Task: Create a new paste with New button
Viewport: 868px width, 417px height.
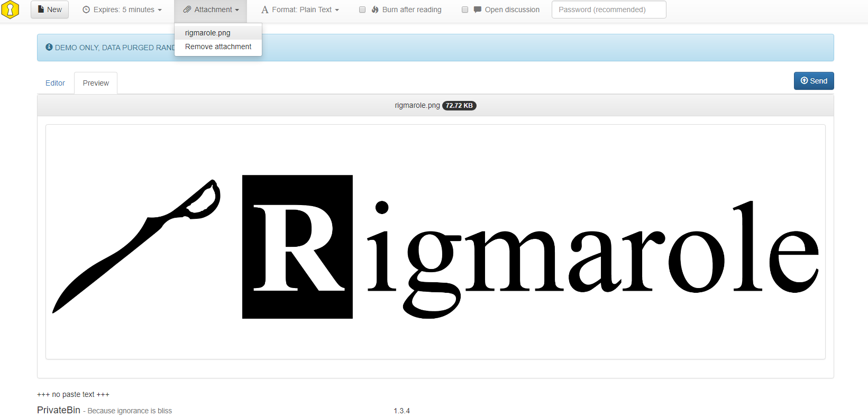Action: tap(50, 10)
